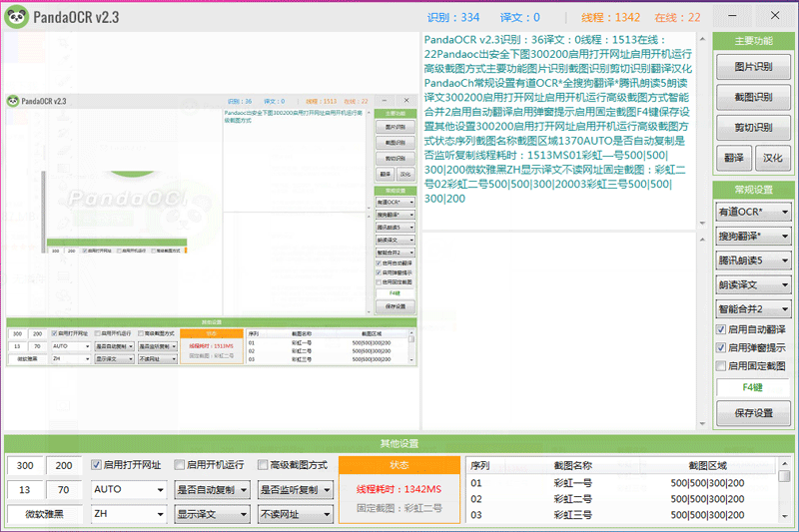Image resolution: width=799 pixels, height=532 pixels.
Task: Open the 有道OCR* engine dropdown
Action: (x=753, y=212)
